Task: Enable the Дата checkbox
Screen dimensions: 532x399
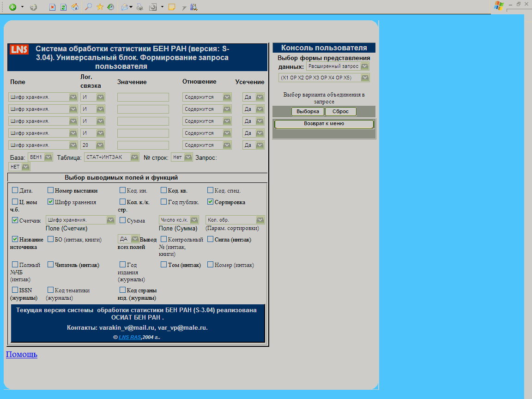Action: coord(15,190)
